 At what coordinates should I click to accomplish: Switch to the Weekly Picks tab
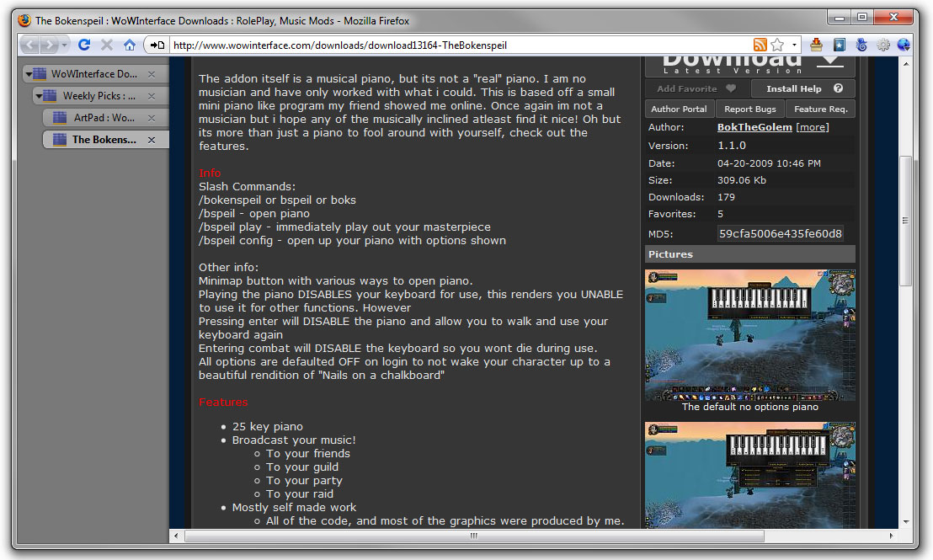point(99,96)
